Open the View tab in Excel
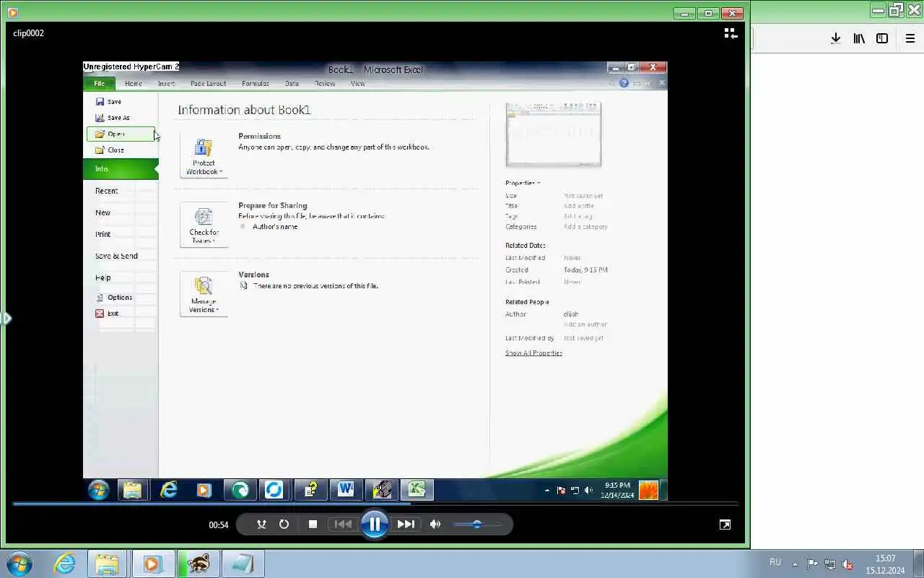The image size is (924, 578). click(x=358, y=84)
